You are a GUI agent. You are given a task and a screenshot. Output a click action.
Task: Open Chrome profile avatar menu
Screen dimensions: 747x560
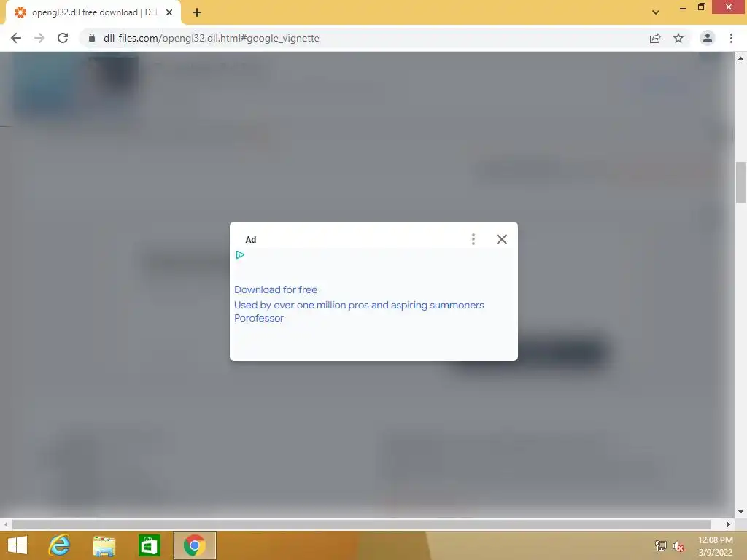(708, 38)
